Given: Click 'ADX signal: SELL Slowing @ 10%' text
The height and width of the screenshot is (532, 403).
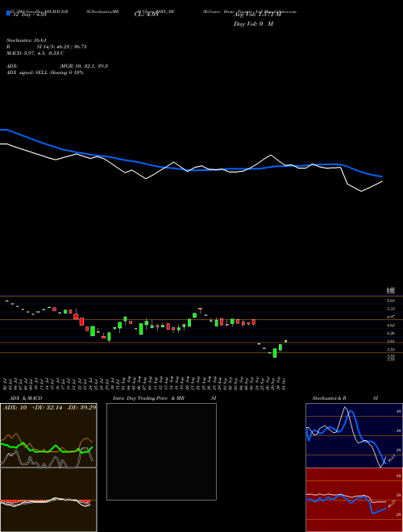Looking at the screenshot, I should click(x=45, y=73).
